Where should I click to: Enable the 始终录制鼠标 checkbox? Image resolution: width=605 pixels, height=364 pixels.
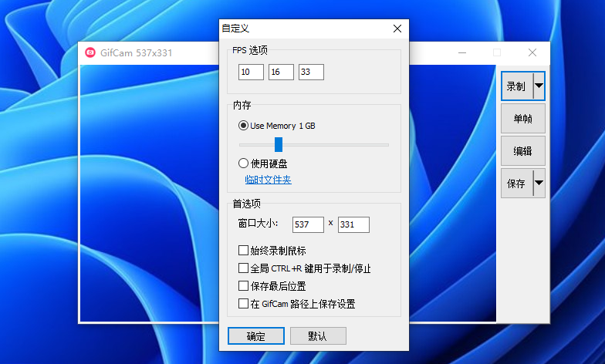coord(243,250)
